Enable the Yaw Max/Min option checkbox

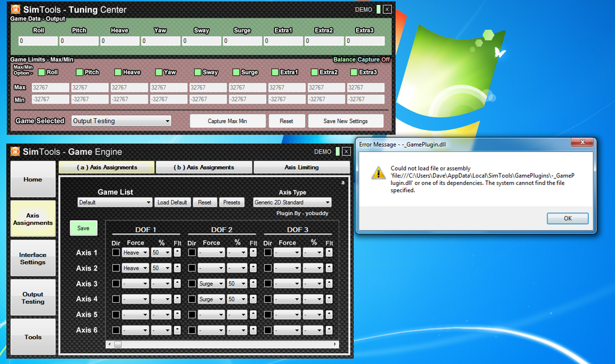[x=159, y=72]
